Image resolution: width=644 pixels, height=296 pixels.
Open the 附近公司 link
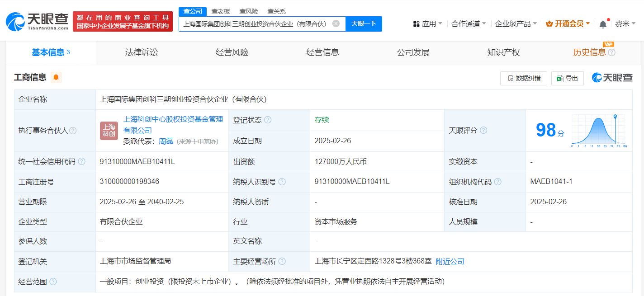tap(450, 262)
